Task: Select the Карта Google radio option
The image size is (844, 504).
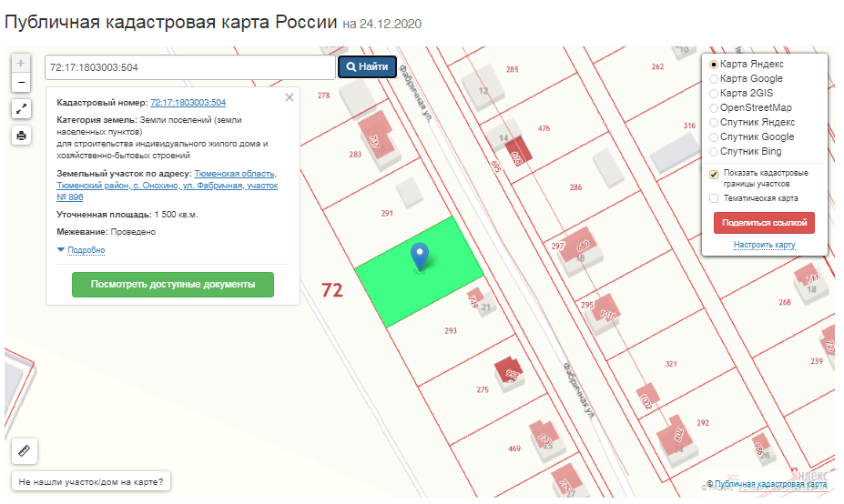Action: pos(714,79)
